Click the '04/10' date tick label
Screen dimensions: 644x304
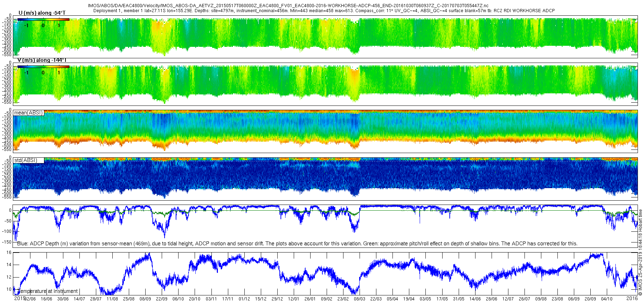pyautogui.click(x=607, y=299)
